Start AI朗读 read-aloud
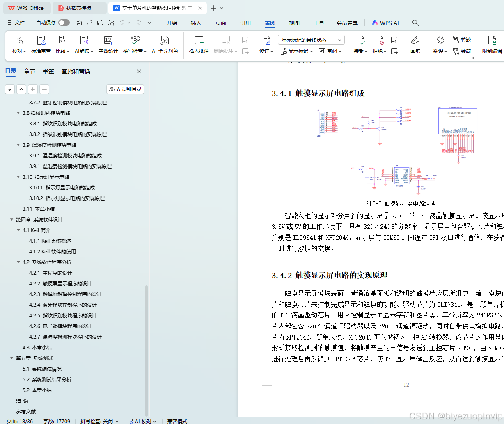The image size is (504, 424). [x=83, y=45]
